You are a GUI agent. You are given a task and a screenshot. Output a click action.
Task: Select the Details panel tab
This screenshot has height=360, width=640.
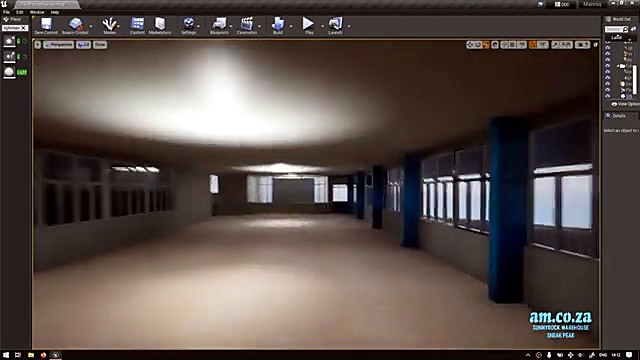pos(616,116)
